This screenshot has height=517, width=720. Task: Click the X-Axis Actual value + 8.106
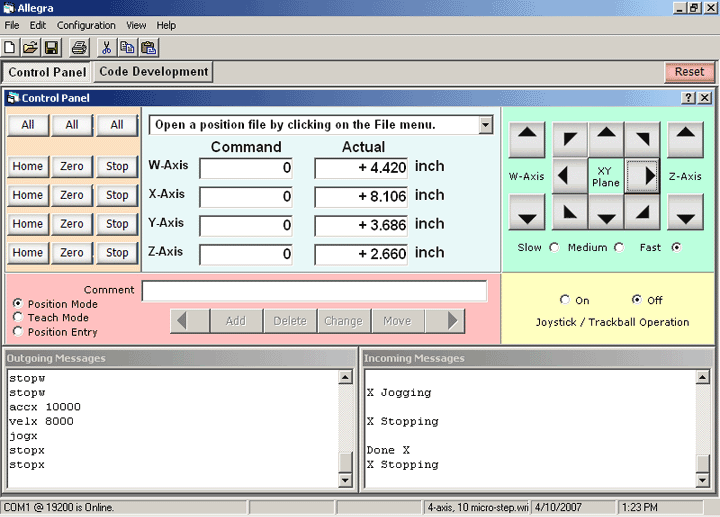(x=361, y=197)
